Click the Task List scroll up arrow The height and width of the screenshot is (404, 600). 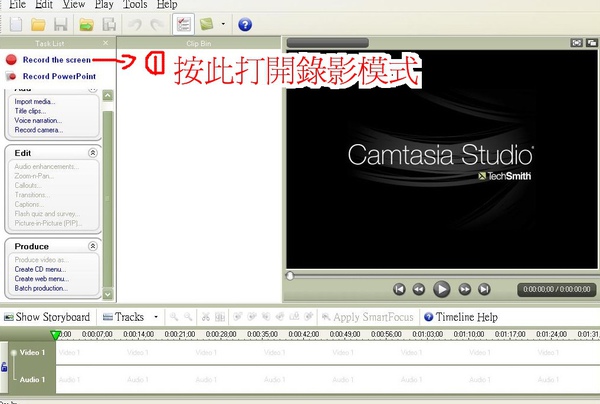point(108,95)
